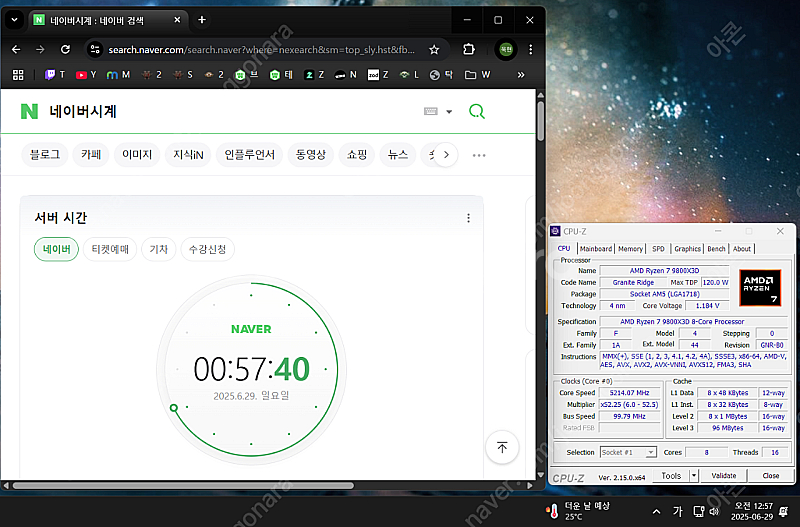Viewport: 800px width, 527px height.
Task: Switch to the SPD tab in CPU-Z
Action: tap(659, 249)
